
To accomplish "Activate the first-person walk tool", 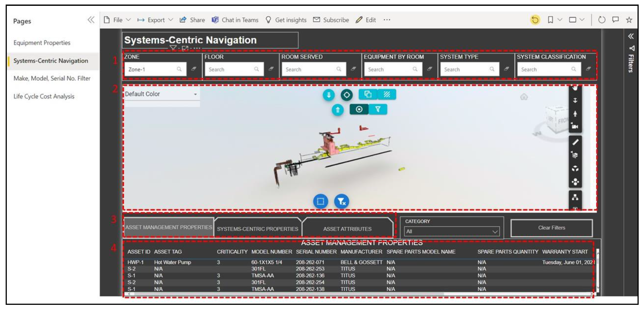I will [x=575, y=114].
